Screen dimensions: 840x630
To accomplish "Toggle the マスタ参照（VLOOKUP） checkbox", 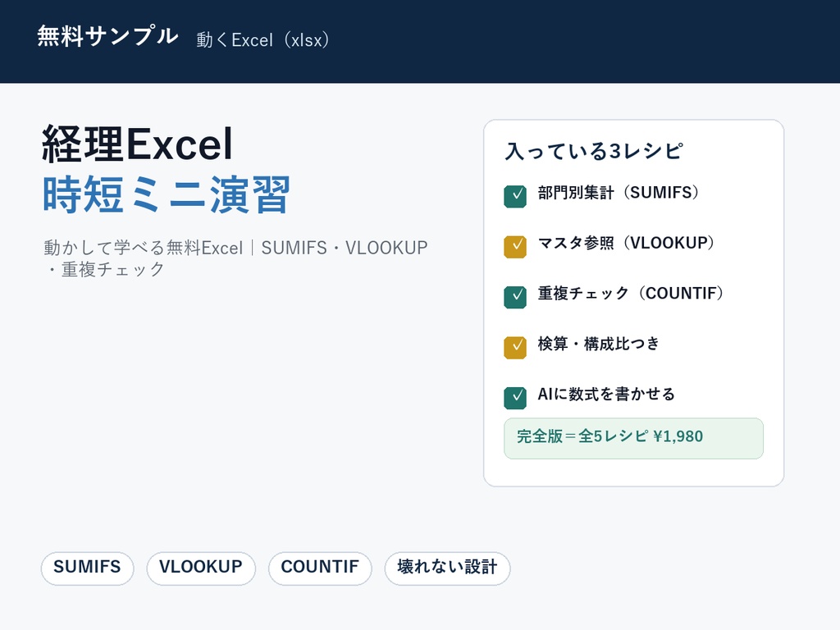I will 515,247.
